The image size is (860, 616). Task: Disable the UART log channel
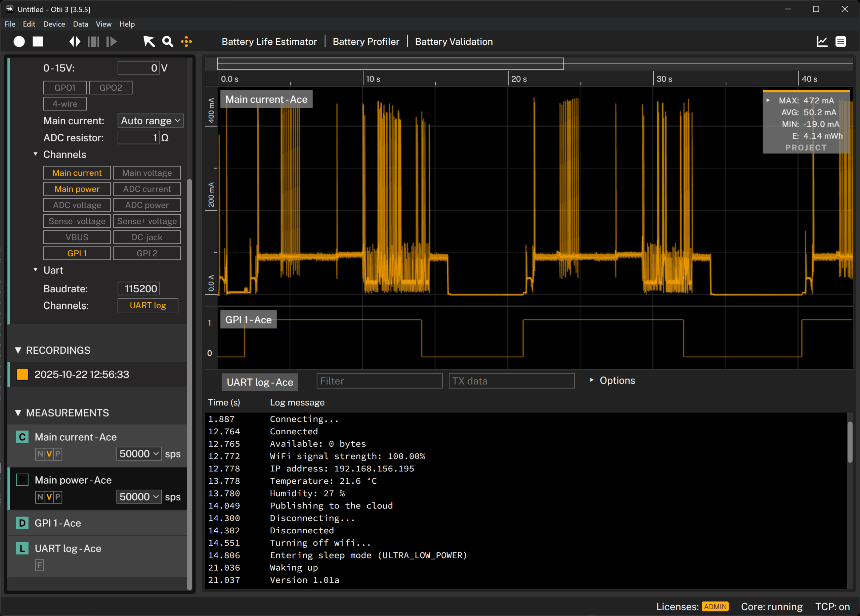point(147,306)
